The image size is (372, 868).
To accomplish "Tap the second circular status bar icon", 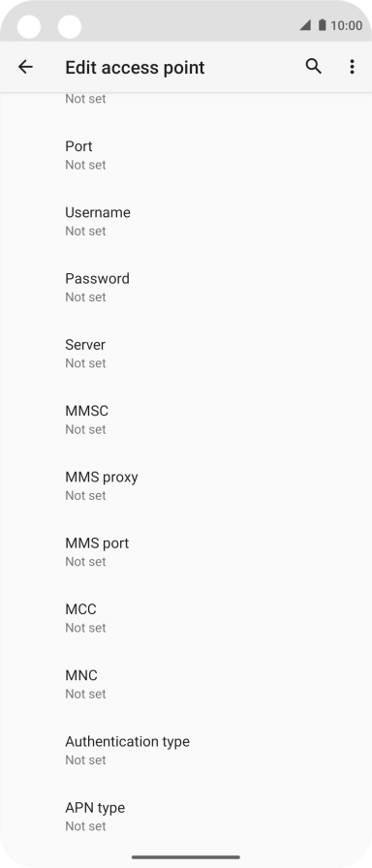I will coord(70,26).
